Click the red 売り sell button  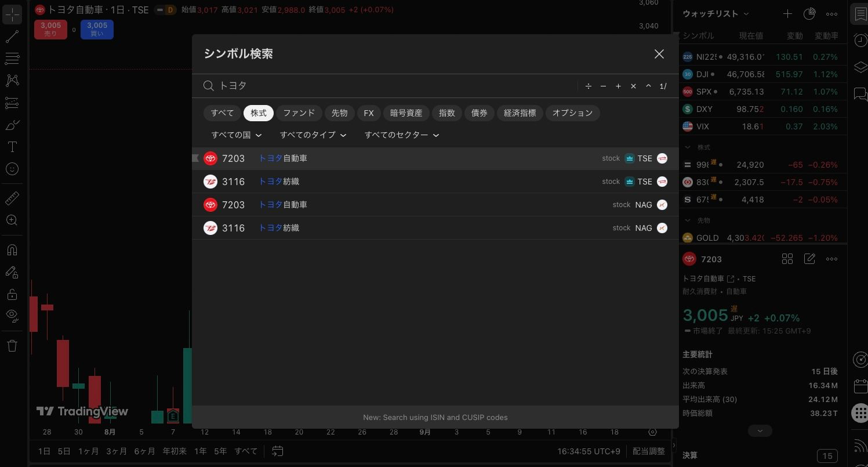pos(50,29)
